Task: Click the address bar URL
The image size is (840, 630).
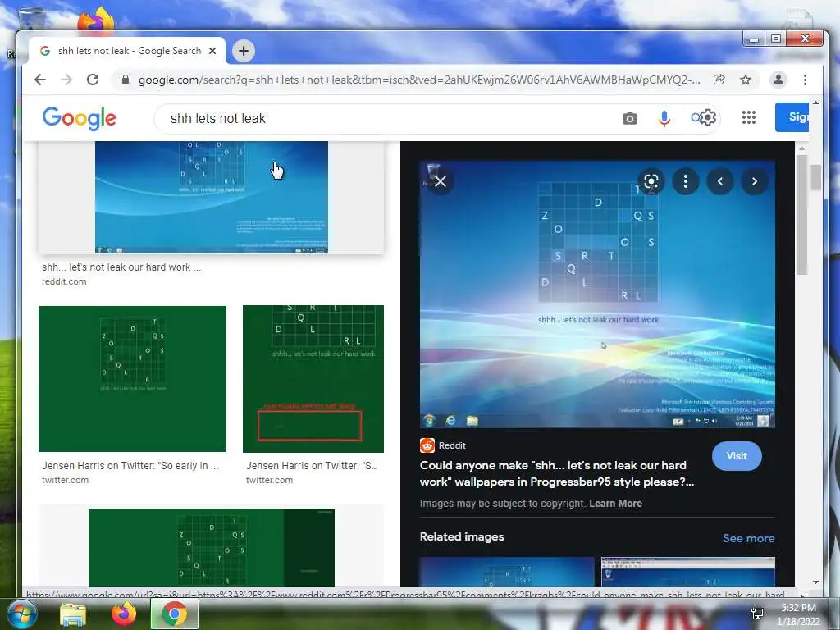Action: [x=419, y=80]
